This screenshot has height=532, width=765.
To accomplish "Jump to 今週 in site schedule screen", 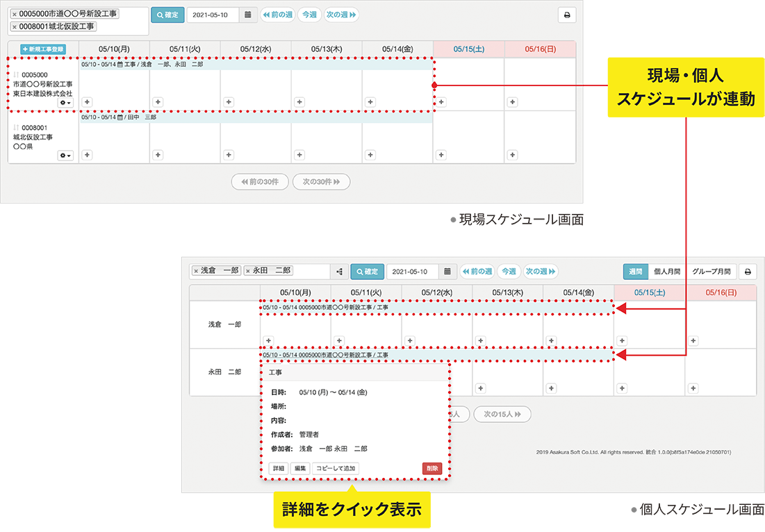I will click(x=309, y=15).
